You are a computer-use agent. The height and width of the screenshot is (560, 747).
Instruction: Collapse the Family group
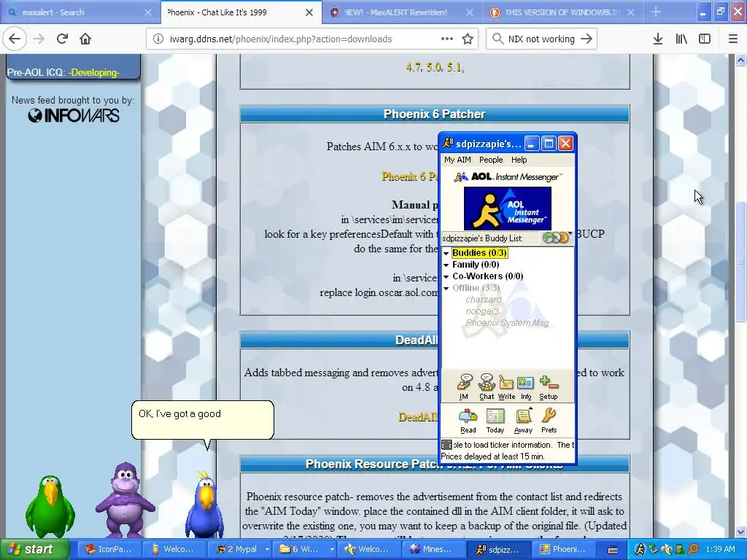pos(446,265)
